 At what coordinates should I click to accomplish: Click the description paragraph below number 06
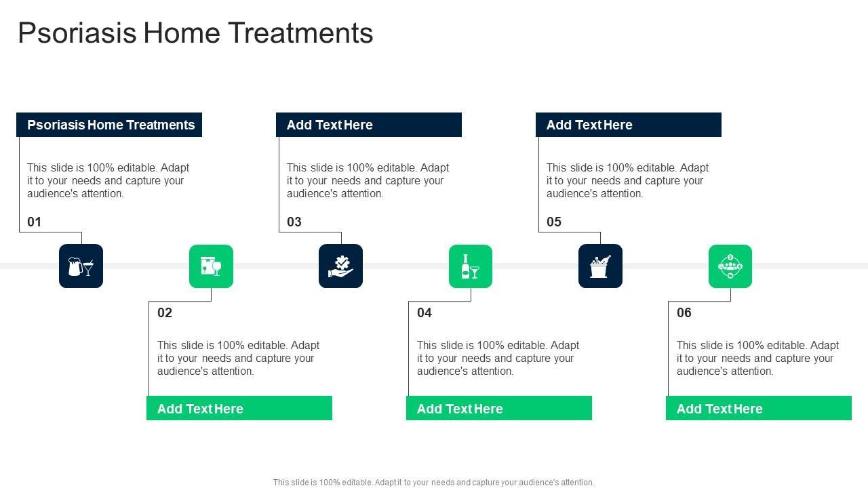(x=757, y=358)
